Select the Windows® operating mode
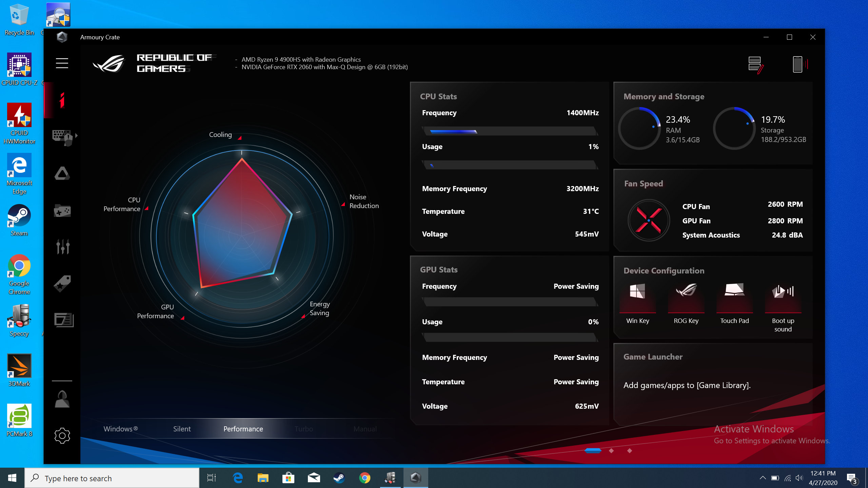The height and width of the screenshot is (488, 868). coord(121,429)
